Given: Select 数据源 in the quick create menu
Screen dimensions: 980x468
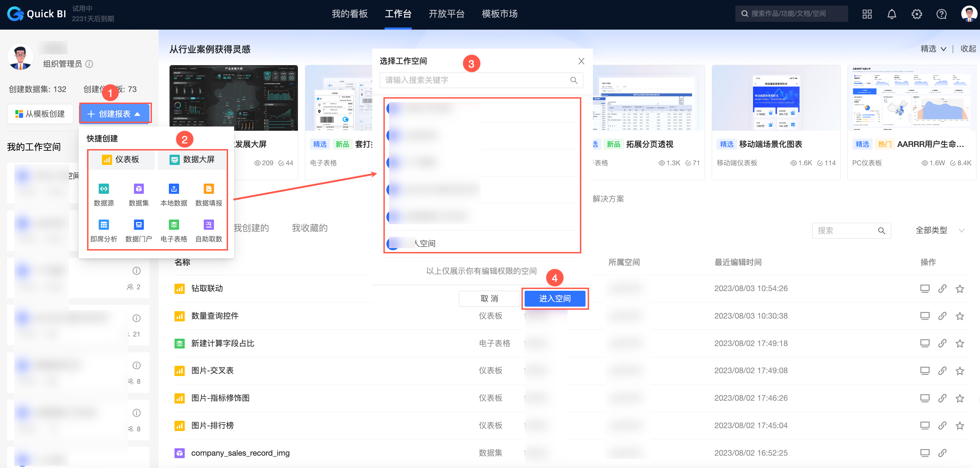Looking at the screenshot, I should (104, 194).
